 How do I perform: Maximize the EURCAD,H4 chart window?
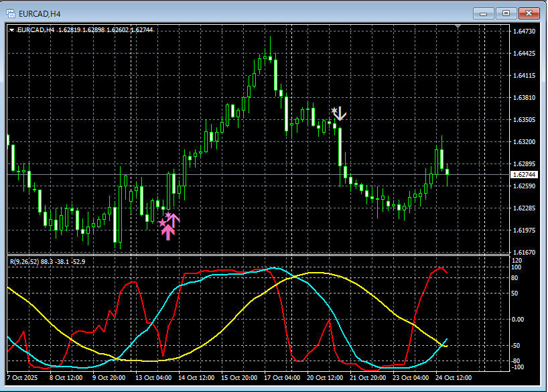(506, 13)
